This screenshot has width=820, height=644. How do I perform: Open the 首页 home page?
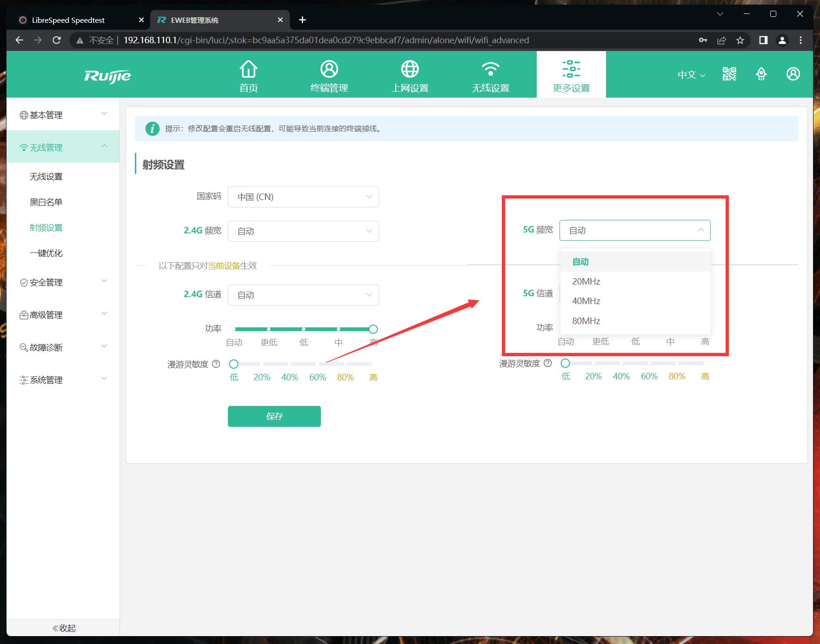[248, 75]
